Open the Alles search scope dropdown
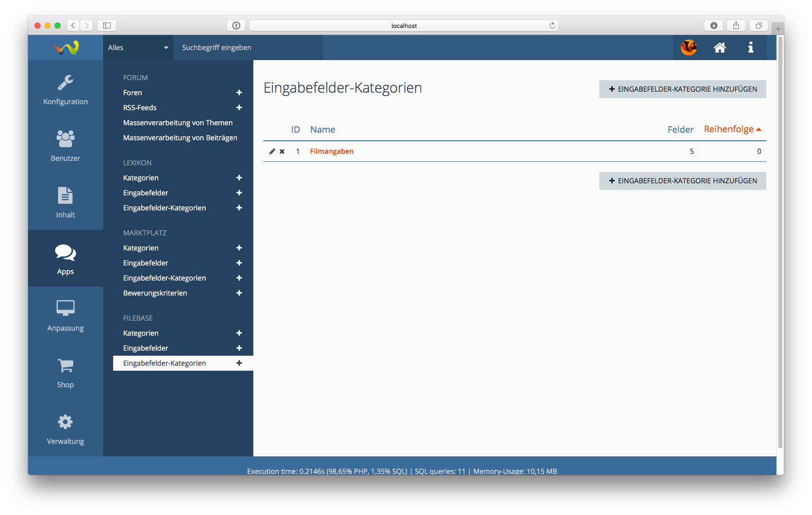Screen dimensions: 812x515 pyautogui.click(x=138, y=48)
